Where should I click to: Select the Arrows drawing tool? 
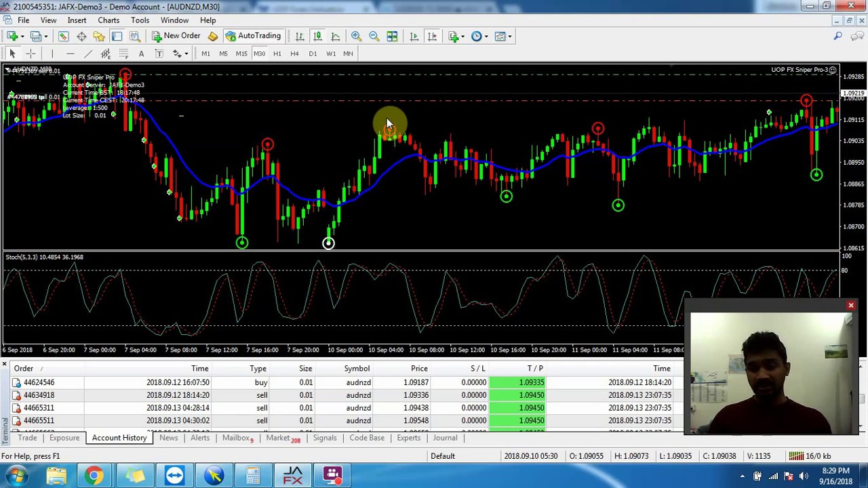tap(177, 54)
